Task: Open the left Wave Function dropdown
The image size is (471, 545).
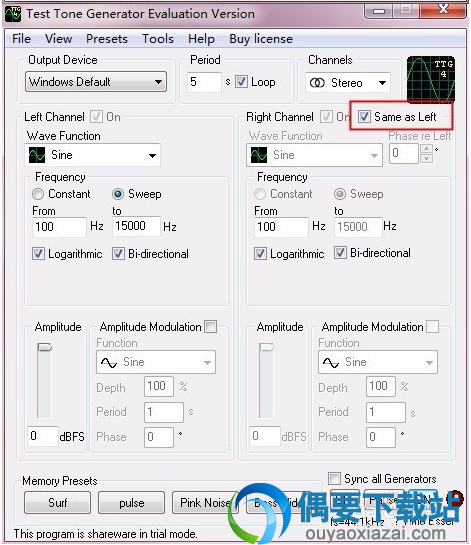Action: [93, 155]
